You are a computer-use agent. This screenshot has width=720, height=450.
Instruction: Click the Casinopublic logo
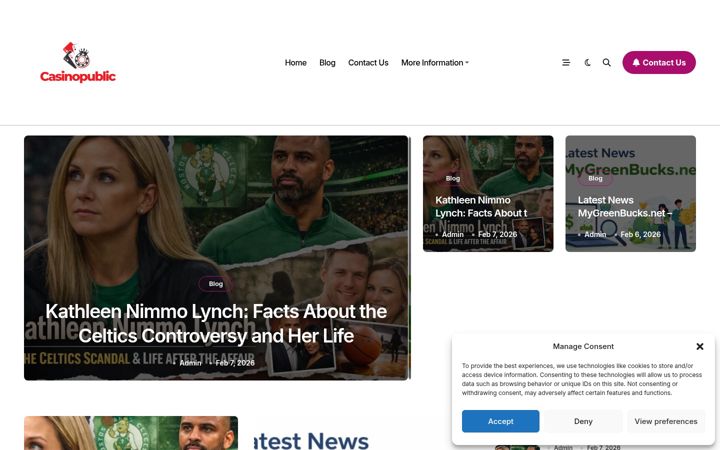[78, 62]
